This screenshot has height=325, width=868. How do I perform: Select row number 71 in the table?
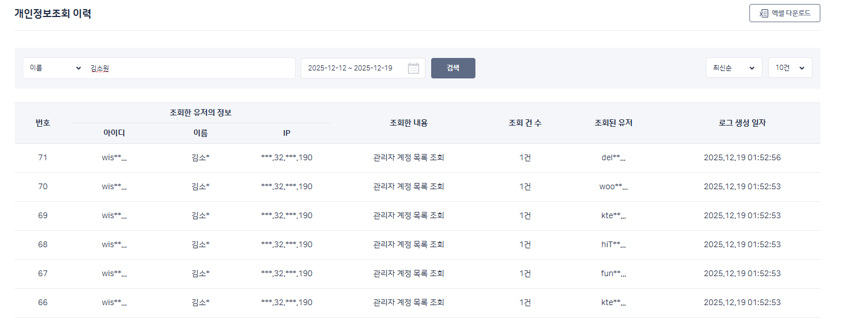[43, 158]
